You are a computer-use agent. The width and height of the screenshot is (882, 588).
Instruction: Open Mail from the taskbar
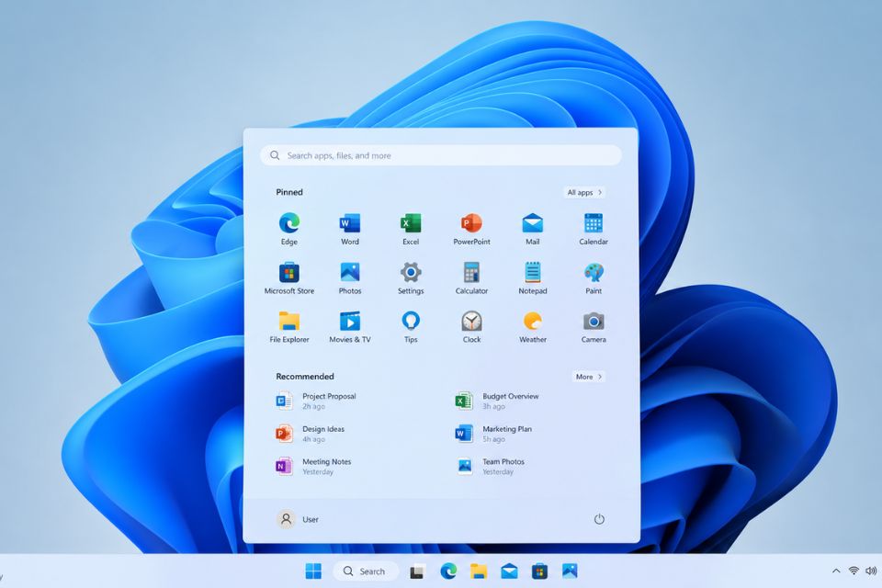509,571
